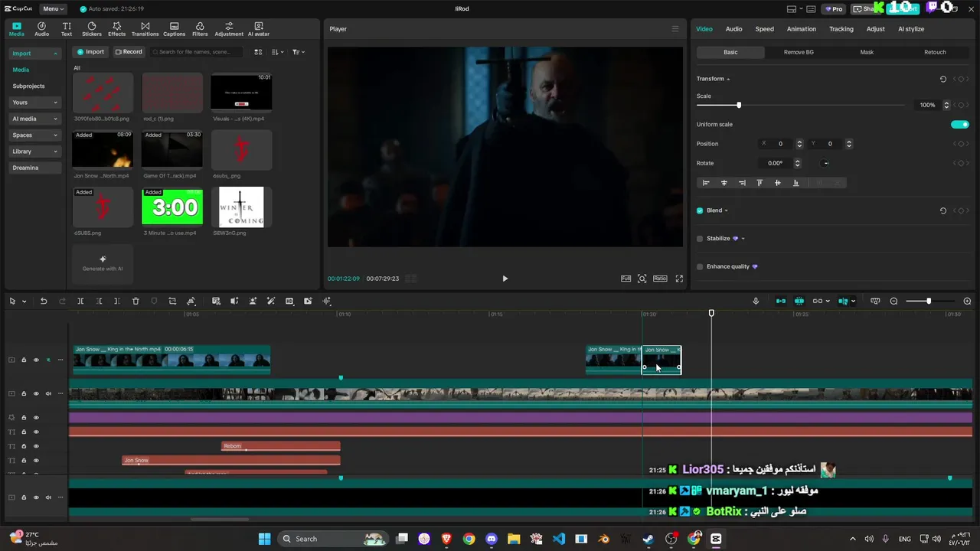Viewport: 980px width, 551px height.
Task: Open selection tool mode dropdown
Action: coord(24,301)
